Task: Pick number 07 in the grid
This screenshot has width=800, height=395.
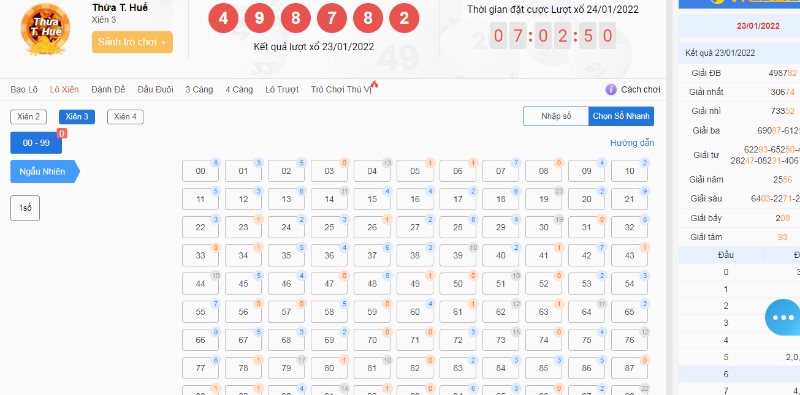Action: [x=501, y=171]
